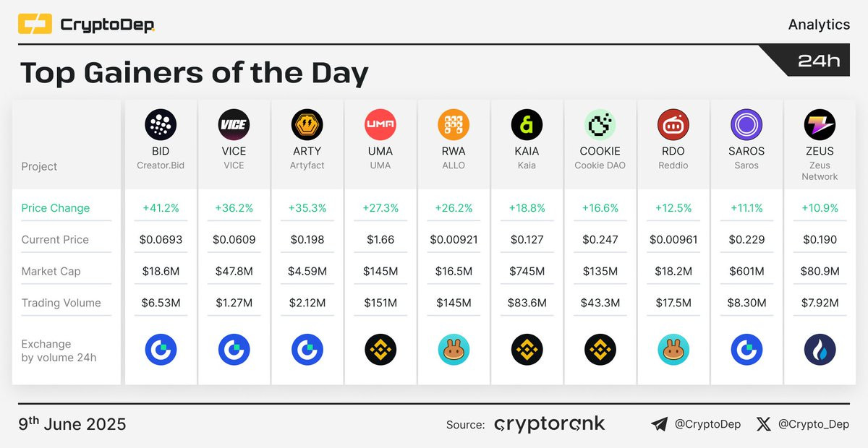Select the ARTY Artyfact token icon
The image size is (868, 448).
pyautogui.click(x=307, y=125)
